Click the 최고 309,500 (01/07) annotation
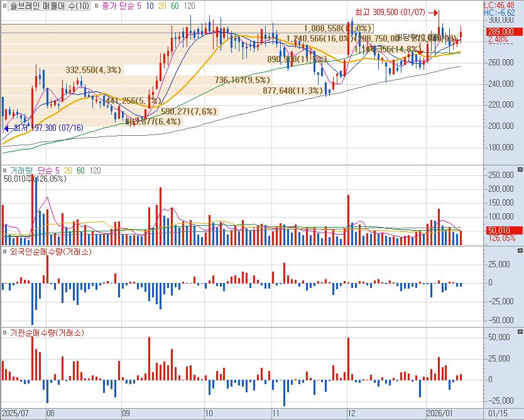 point(390,12)
